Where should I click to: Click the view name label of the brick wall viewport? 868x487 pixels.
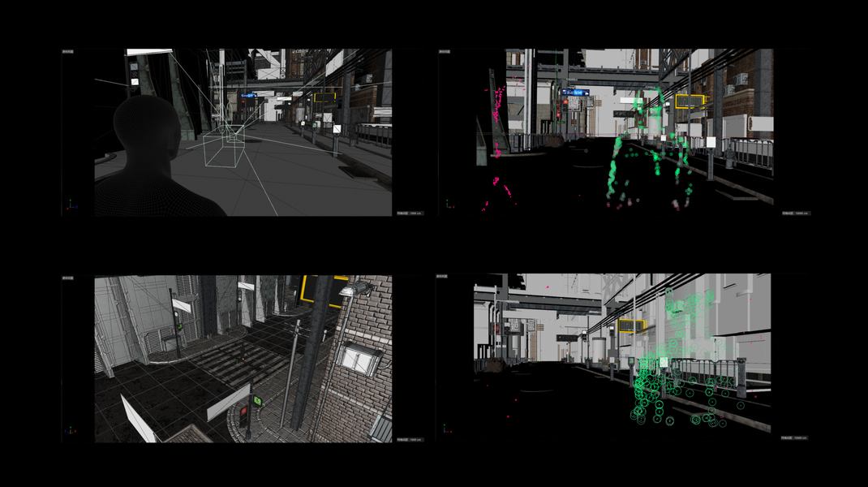click(67, 278)
